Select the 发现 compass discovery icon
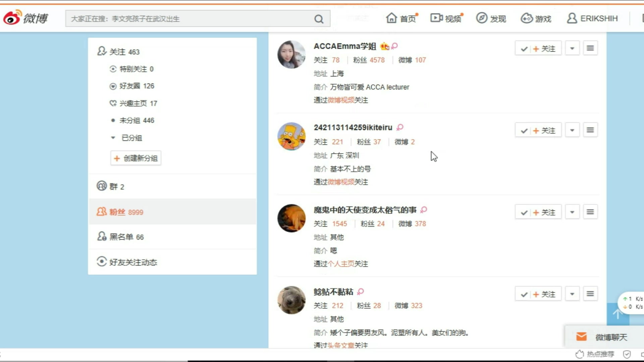This screenshot has height=362, width=644. pyautogui.click(x=481, y=18)
